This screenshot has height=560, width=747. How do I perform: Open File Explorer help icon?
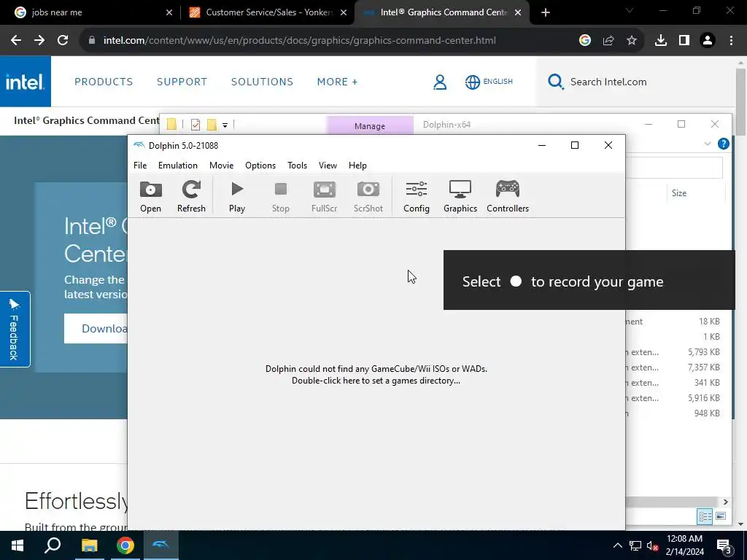(x=723, y=144)
